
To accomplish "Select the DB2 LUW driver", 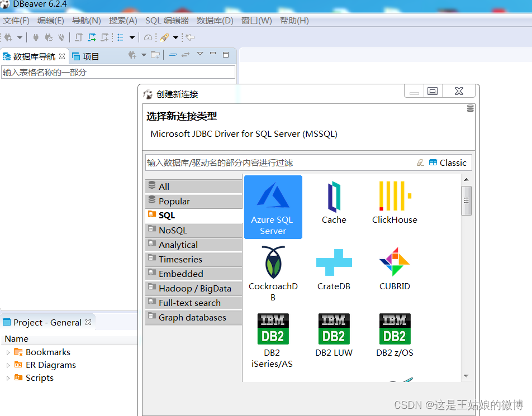I will (334, 336).
